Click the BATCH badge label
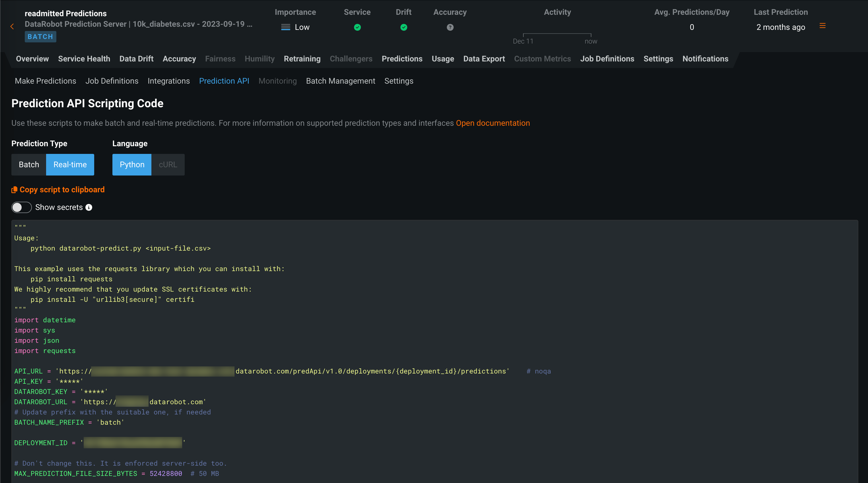 (x=40, y=36)
